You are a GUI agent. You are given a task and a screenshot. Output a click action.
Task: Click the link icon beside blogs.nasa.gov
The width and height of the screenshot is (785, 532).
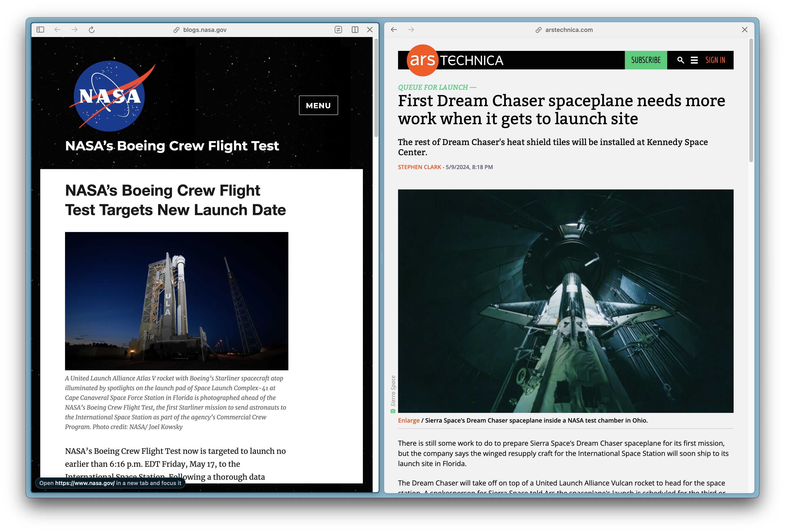176,30
